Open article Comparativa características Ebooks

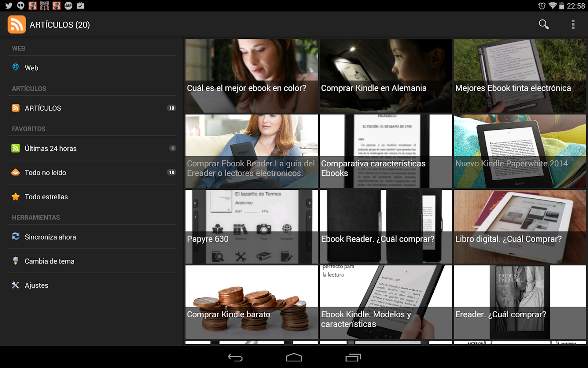point(386,151)
